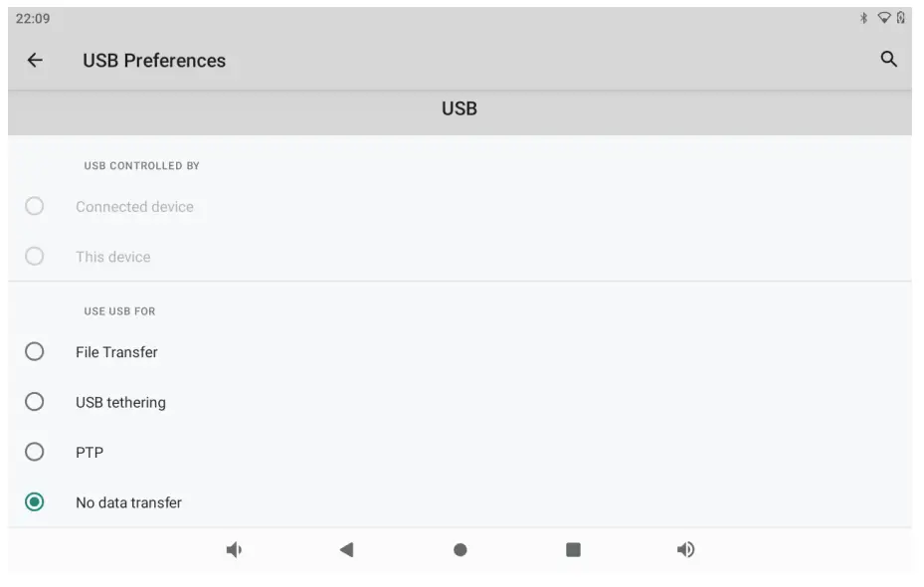Choose This device radio button
Image resolution: width=924 pixels, height=587 pixels.
(35, 257)
